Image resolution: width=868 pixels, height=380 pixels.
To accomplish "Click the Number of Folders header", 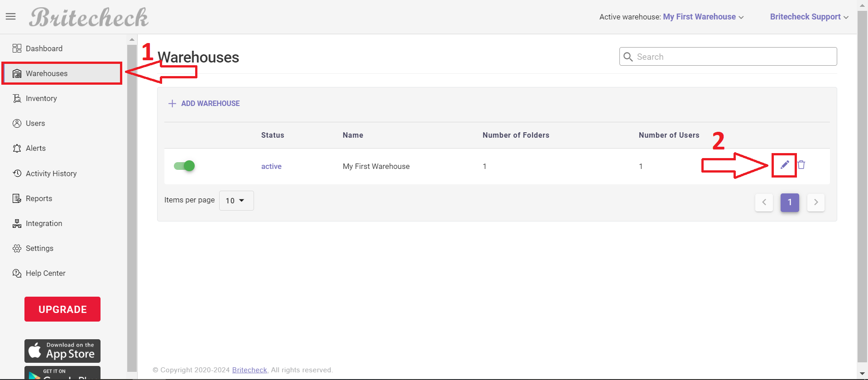I will [x=516, y=135].
